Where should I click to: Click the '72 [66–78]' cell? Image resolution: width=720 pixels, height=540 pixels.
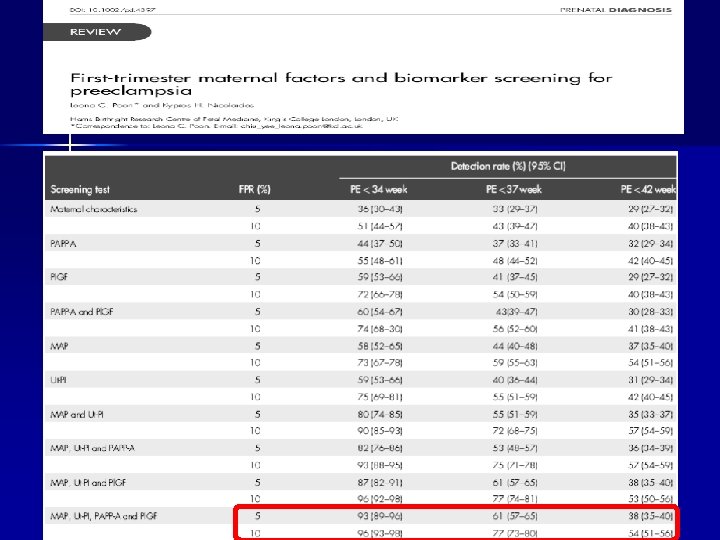click(380, 294)
